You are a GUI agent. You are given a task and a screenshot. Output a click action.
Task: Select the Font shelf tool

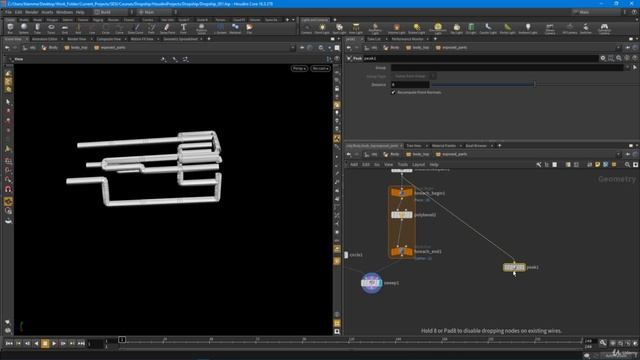click(184, 29)
